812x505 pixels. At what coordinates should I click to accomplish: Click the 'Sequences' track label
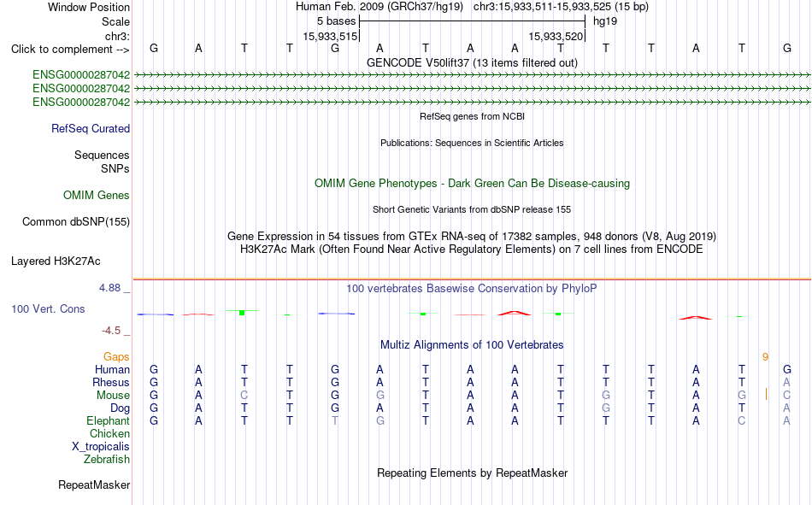point(102,155)
